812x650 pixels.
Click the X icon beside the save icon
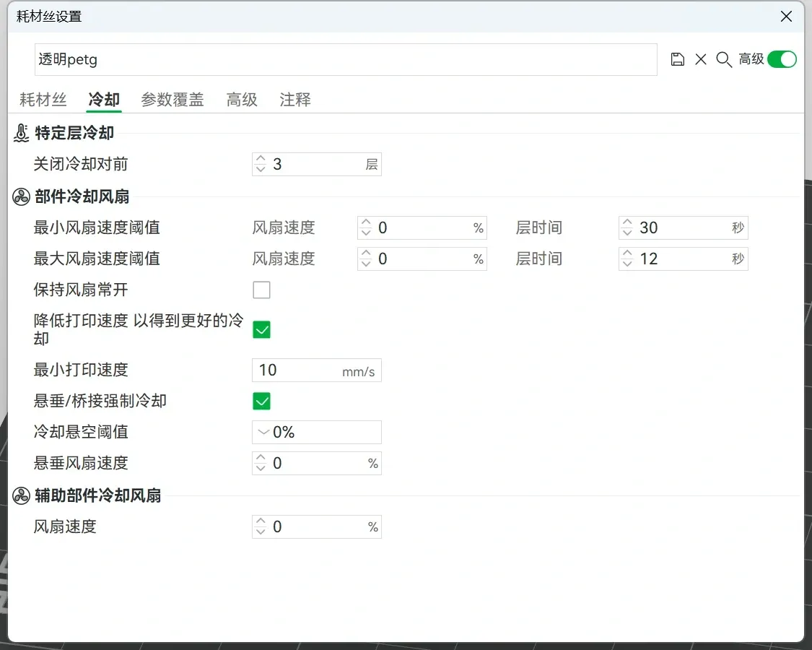(x=700, y=59)
